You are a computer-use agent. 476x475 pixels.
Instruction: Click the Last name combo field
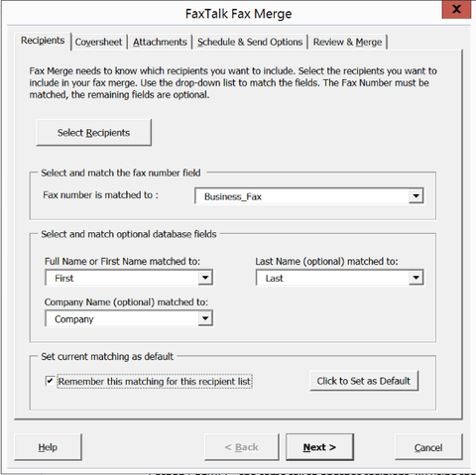pyautogui.click(x=332, y=278)
